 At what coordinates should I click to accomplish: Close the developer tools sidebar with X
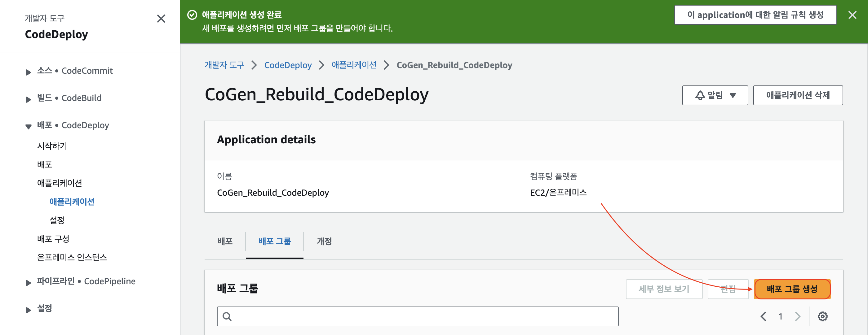(x=161, y=19)
